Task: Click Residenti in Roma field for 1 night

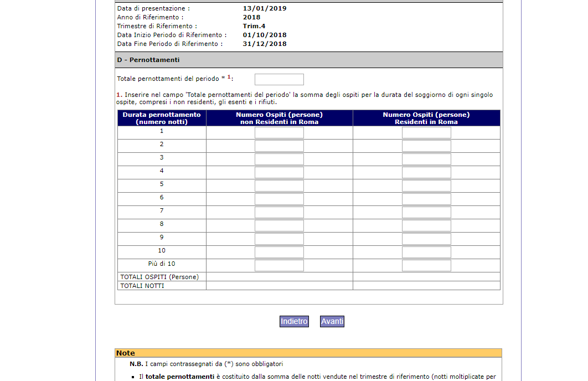Action: click(x=426, y=133)
